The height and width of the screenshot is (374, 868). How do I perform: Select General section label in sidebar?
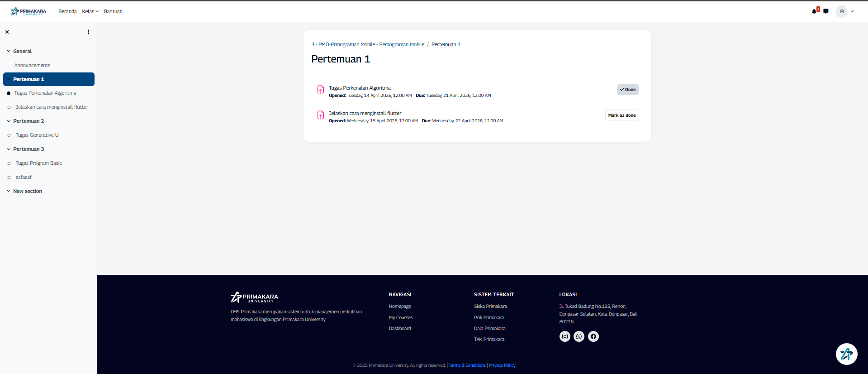[23, 51]
